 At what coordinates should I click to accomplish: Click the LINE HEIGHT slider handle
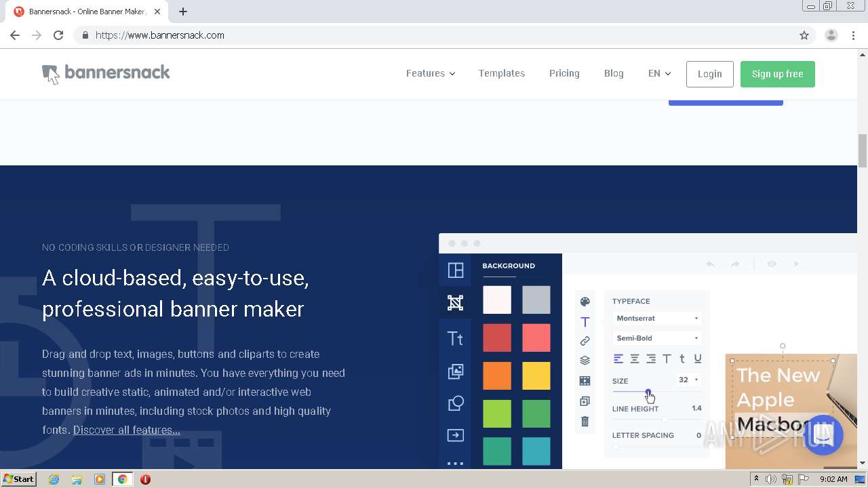(x=665, y=420)
